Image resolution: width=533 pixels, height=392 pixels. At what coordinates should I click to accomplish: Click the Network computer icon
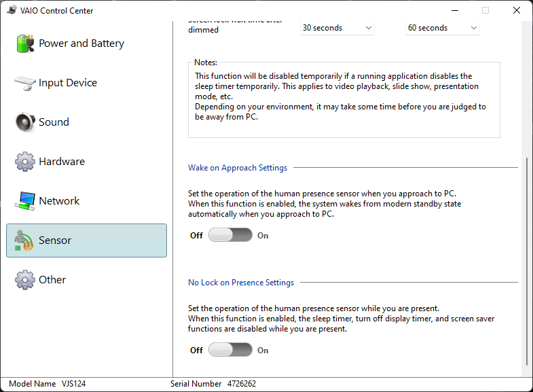25,201
